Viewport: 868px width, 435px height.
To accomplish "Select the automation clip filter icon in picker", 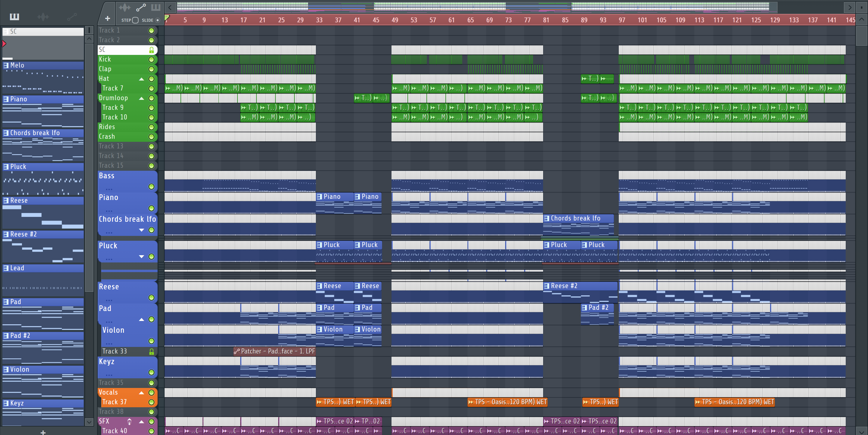I will 72,17.
